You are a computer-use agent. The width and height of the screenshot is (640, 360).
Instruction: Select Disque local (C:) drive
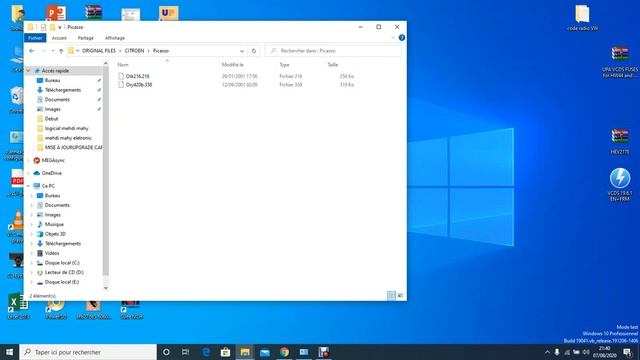tap(62, 263)
